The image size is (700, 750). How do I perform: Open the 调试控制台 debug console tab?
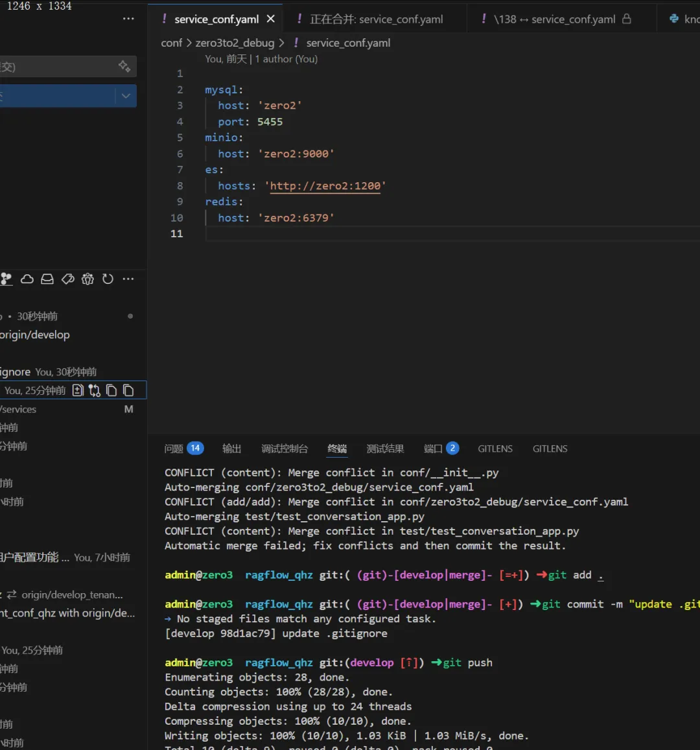(x=285, y=449)
